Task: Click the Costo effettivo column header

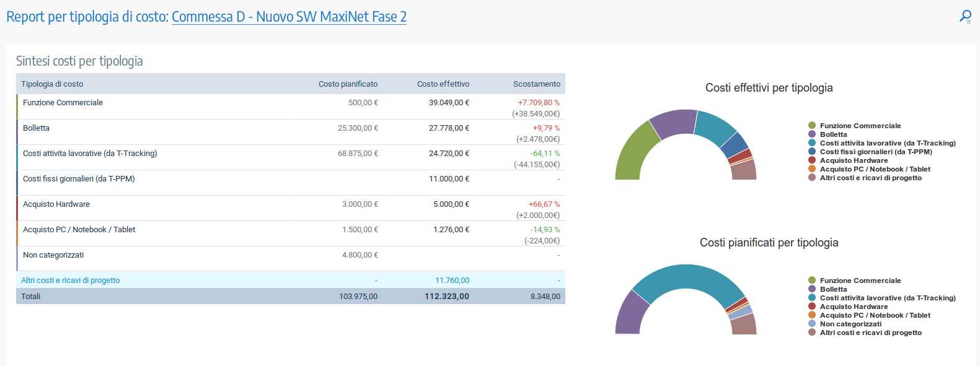Action: coord(443,84)
